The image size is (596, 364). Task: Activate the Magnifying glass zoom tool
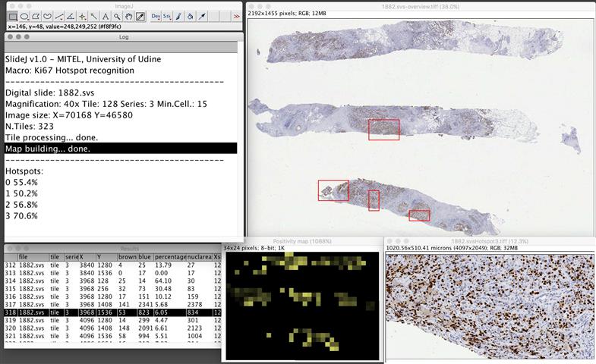tap(116, 16)
